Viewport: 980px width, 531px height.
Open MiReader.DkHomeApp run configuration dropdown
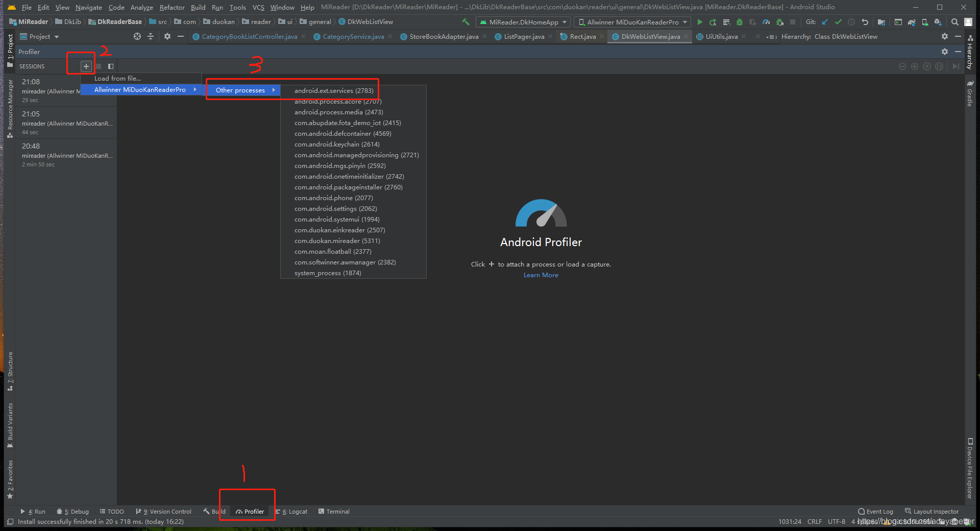coord(523,22)
